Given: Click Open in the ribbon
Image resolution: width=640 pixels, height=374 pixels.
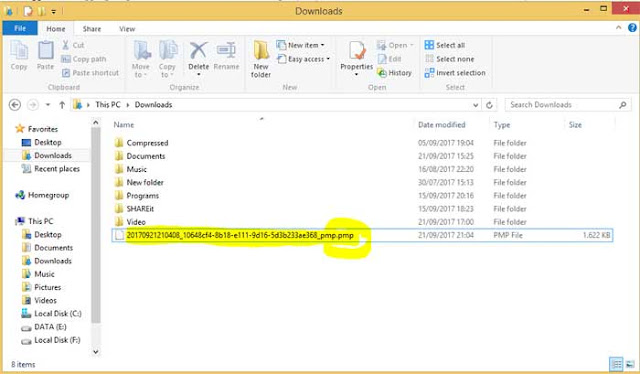Looking at the screenshot, I should click(x=395, y=45).
